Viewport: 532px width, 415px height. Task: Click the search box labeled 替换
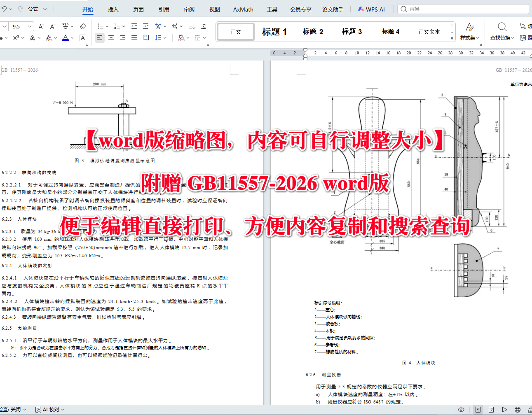click(x=463, y=9)
